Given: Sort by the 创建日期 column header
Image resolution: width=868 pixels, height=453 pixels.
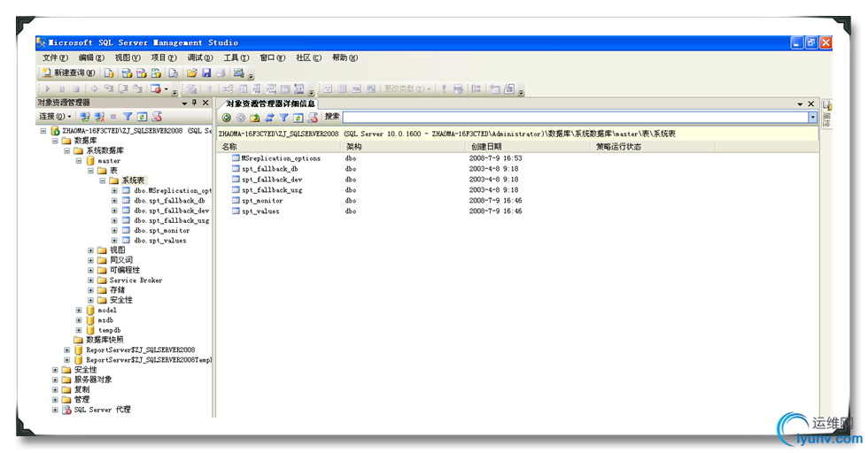Looking at the screenshot, I should (x=528, y=147).
